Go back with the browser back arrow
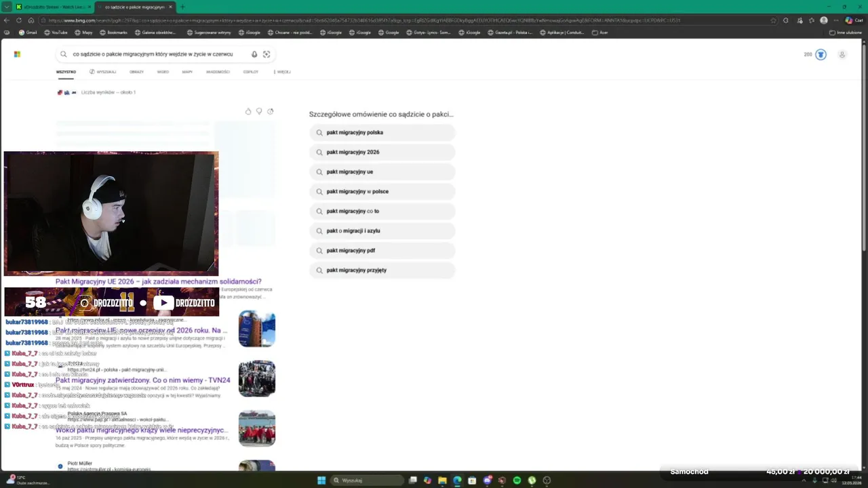Screen dimensions: 868x488 point(7,20)
